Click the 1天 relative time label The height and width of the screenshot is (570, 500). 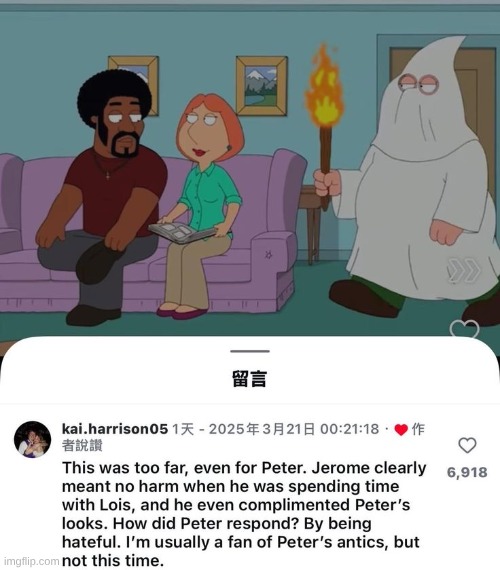[x=183, y=429]
